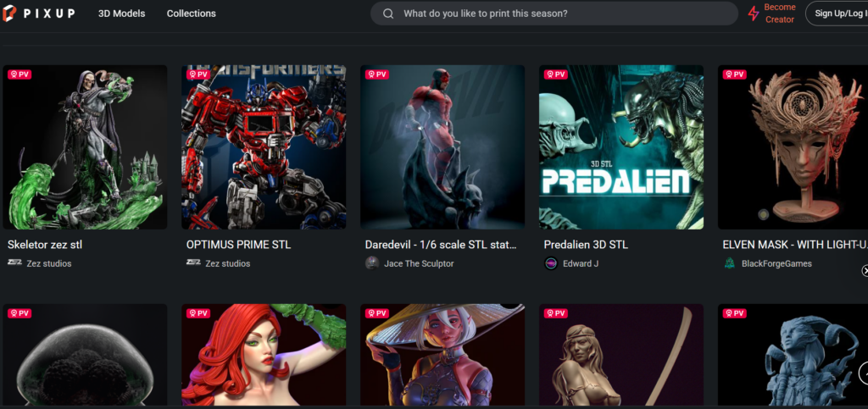
Task: Click the Sign Up/Log In button
Action: [837, 14]
